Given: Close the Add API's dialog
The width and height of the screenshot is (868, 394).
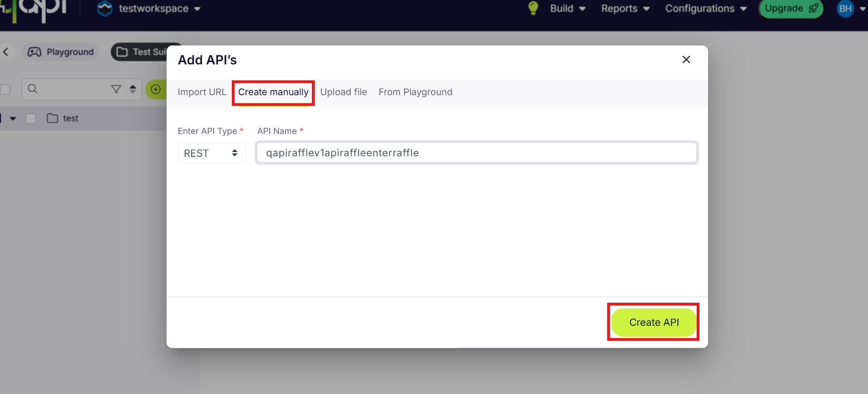Looking at the screenshot, I should [686, 60].
